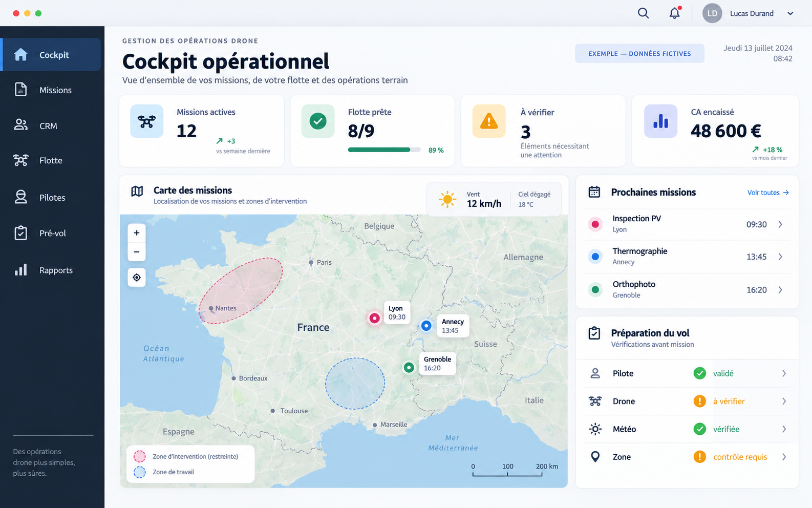812x508 pixels.
Task: Open the search magnifier icon
Action: (644, 13)
